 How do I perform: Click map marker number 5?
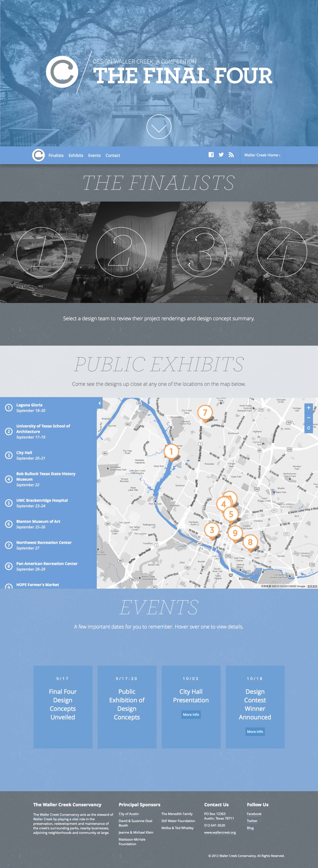[231, 515]
